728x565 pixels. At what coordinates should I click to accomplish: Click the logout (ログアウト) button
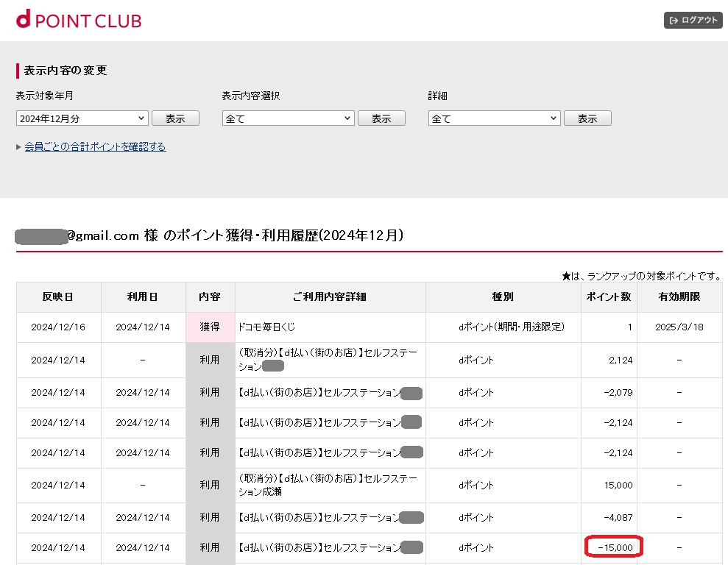693,20
